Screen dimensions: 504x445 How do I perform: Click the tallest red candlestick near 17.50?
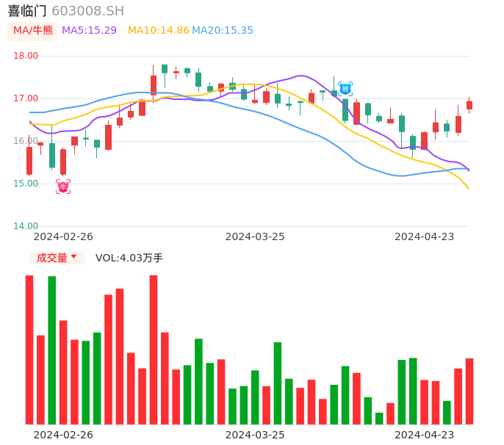click(x=154, y=84)
